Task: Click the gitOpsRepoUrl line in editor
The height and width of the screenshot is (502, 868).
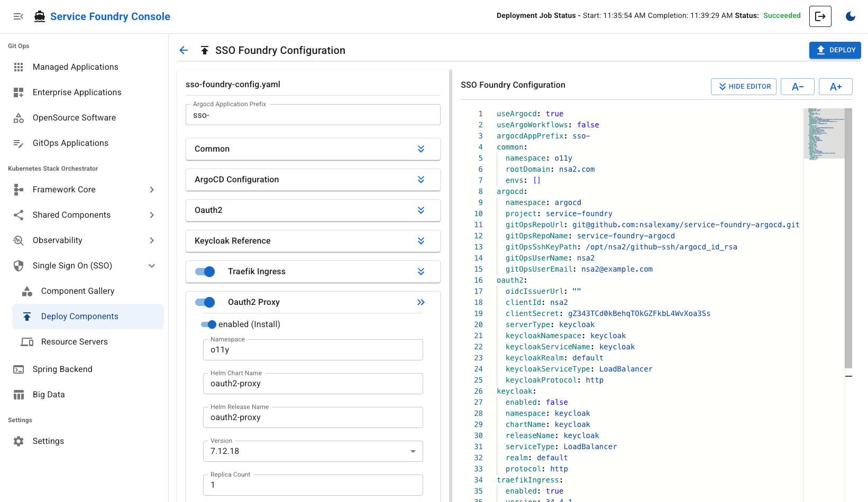Action: pyautogui.click(x=652, y=225)
